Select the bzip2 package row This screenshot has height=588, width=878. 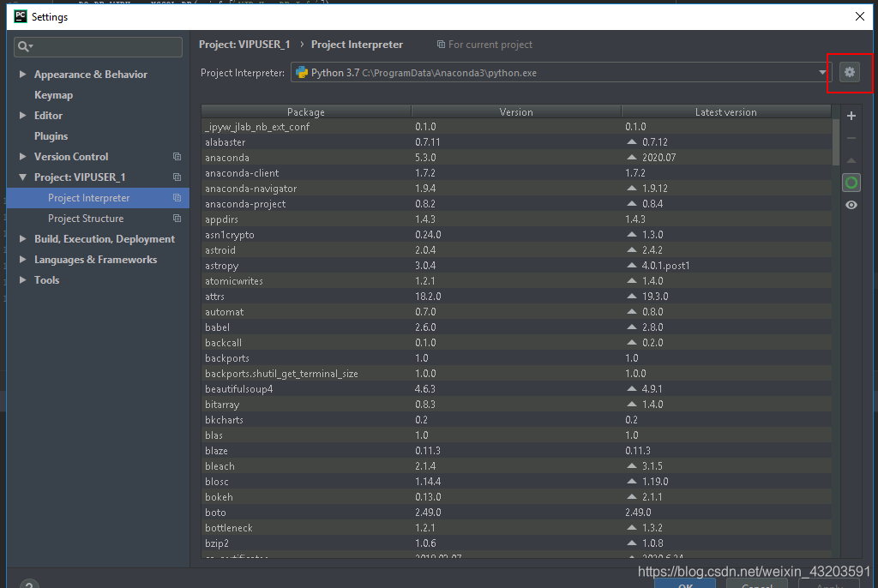516,543
